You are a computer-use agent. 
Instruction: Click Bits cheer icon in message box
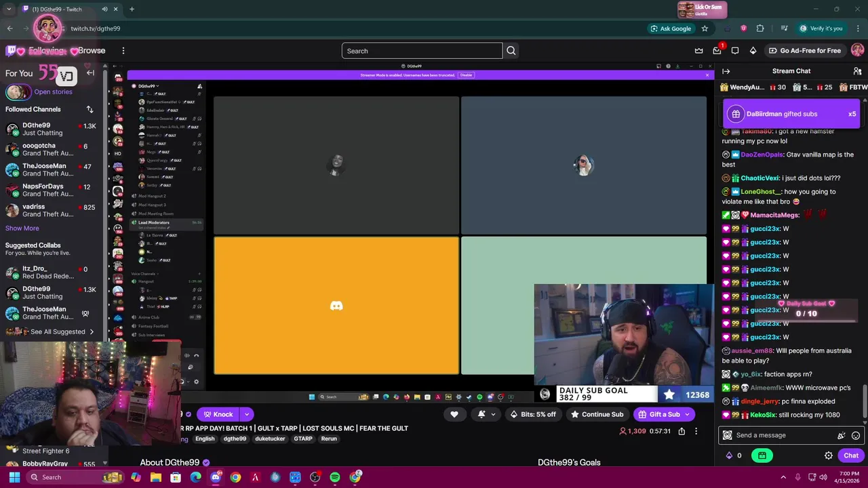click(842, 436)
